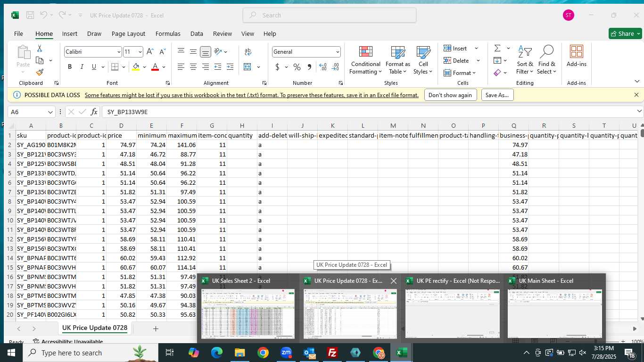The height and width of the screenshot is (362, 644).
Task: Close the data loss warning bar
Action: click(636, 95)
